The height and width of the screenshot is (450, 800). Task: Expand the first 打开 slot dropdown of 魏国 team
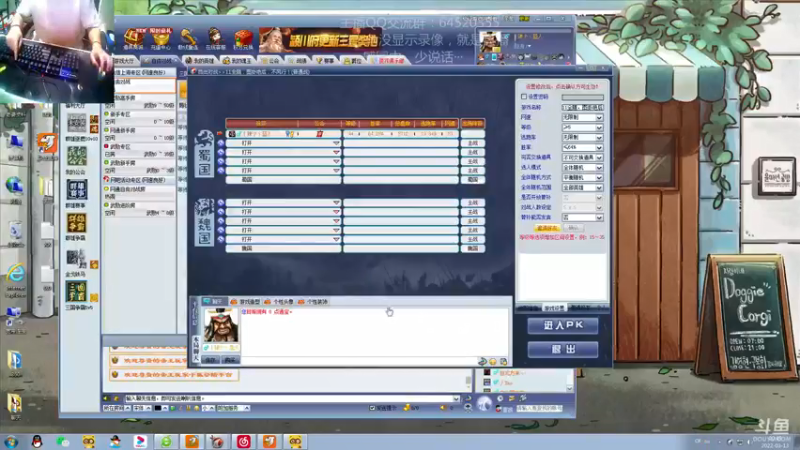point(336,203)
